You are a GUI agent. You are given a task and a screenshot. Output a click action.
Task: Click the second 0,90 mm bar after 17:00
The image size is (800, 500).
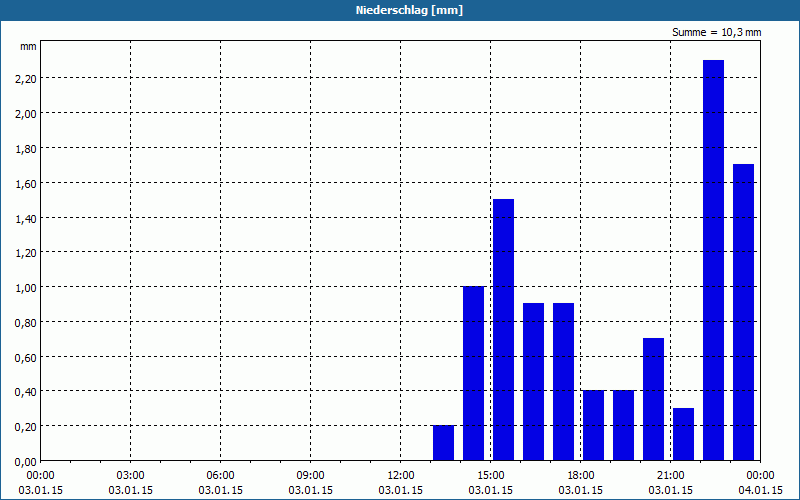[564, 382]
